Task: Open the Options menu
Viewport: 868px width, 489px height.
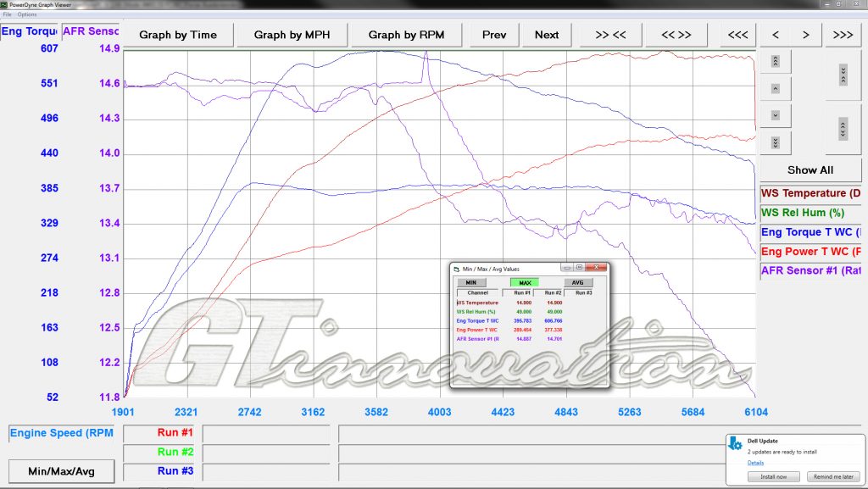Action: (x=26, y=14)
